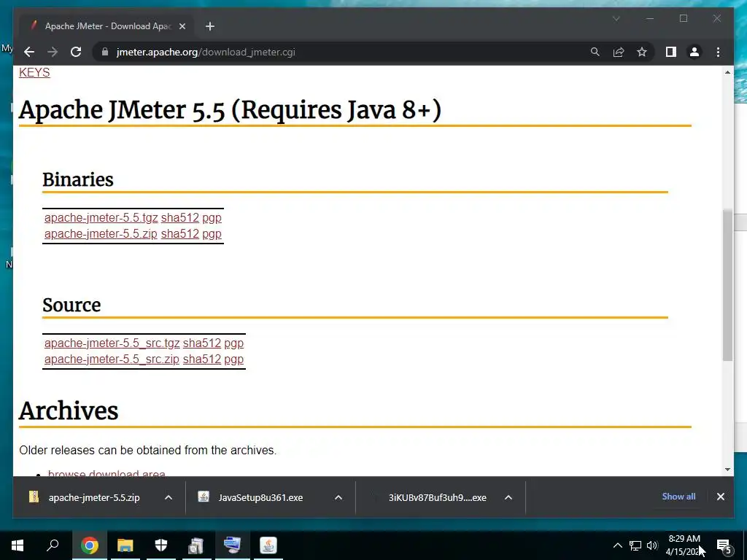Viewport: 747px width, 560px height.
Task: Open Windows taskbar search
Action: point(53,545)
